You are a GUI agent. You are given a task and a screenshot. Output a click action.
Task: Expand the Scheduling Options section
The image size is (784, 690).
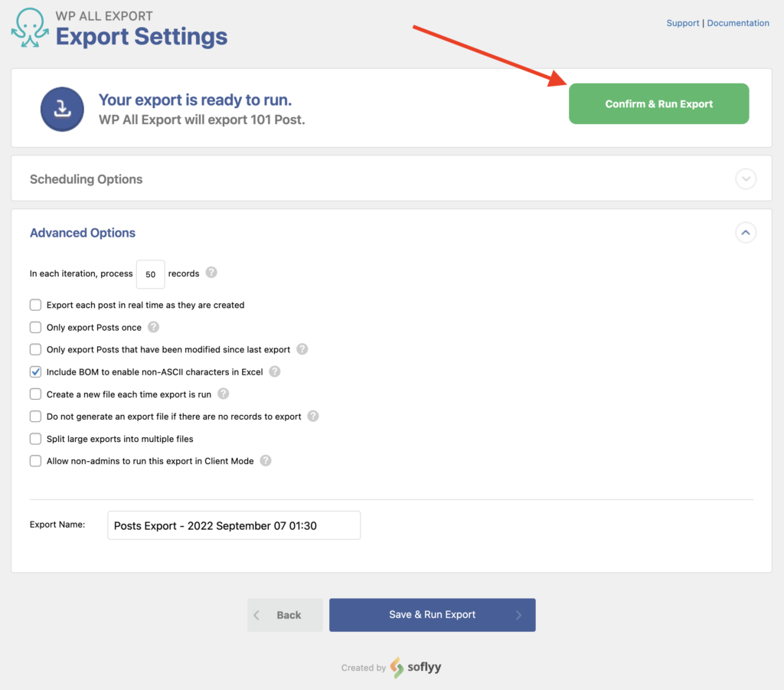745,178
